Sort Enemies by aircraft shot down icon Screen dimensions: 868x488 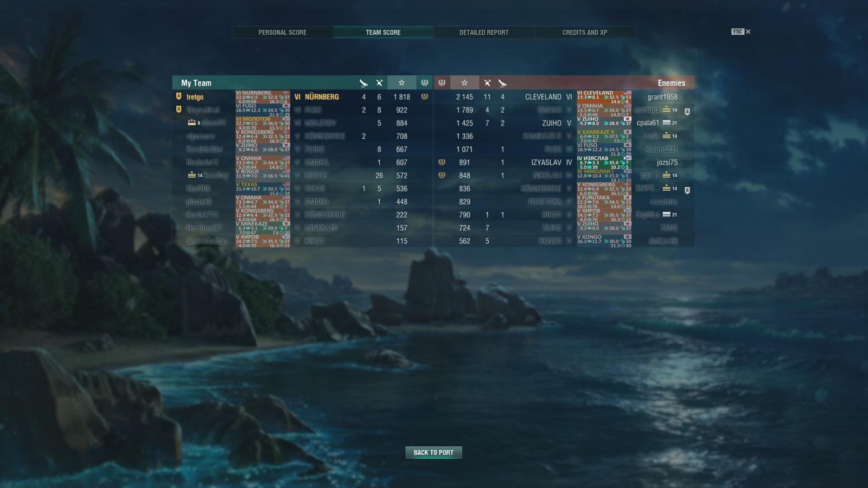point(487,83)
